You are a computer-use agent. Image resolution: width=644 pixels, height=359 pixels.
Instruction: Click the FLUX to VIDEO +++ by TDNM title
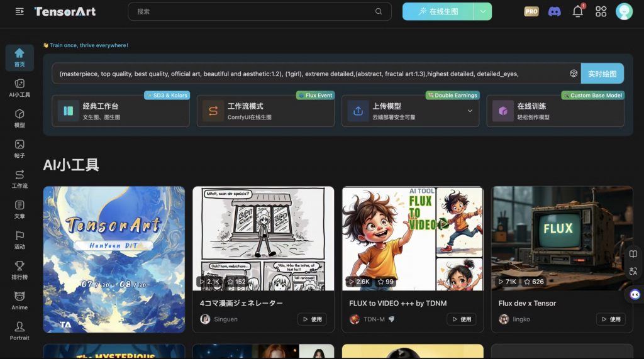[397, 303]
